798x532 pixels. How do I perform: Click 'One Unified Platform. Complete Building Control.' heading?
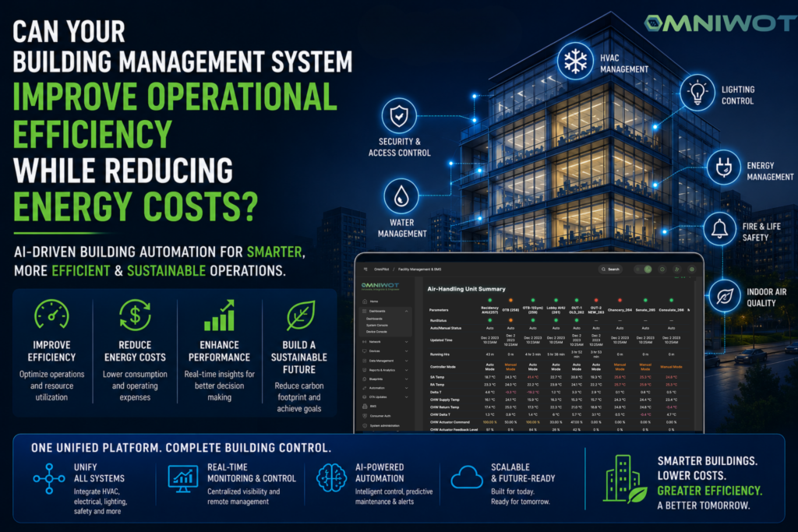pos(181,448)
